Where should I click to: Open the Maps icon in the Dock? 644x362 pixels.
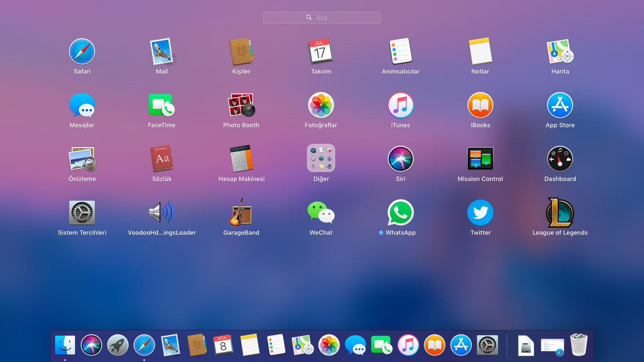coord(303,346)
